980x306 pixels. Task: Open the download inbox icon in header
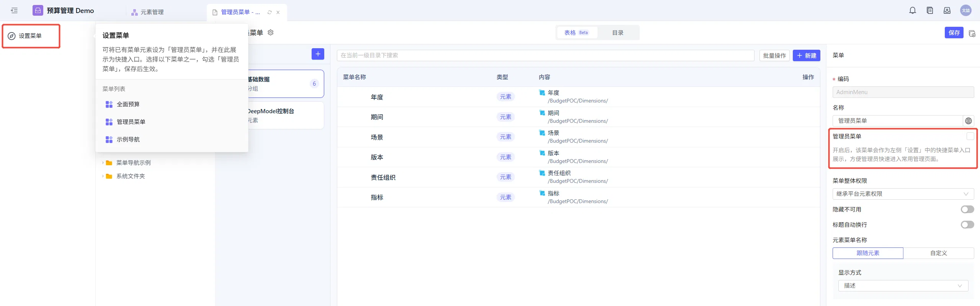click(x=947, y=11)
